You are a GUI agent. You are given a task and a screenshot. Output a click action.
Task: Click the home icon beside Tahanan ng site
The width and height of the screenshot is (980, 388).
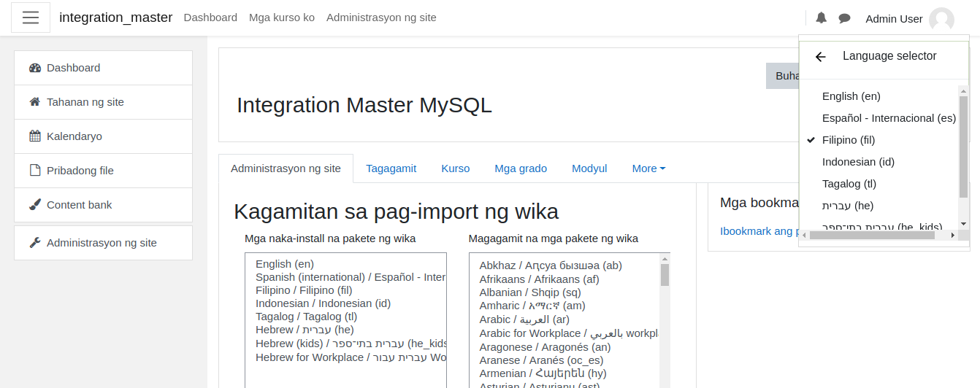click(x=35, y=102)
